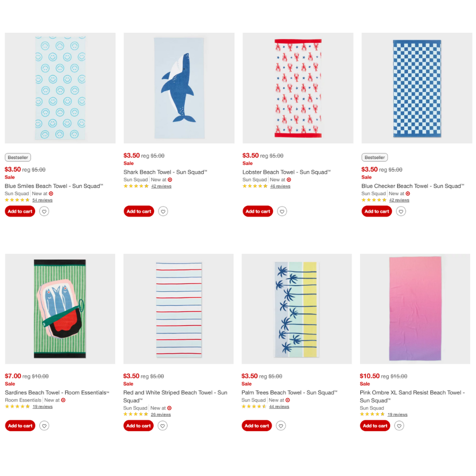Favorite the Blue Smiles Beach Towel heart icon
Screen dimensions: 476x476
click(x=44, y=211)
